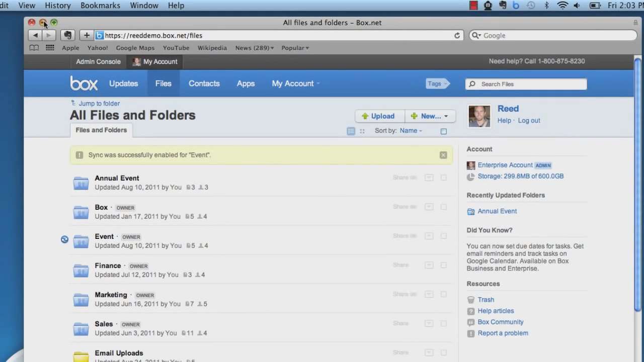This screenshot has width=644, height=362.
Task: Toggle the select all checkbox
Action: click(443, 131)
